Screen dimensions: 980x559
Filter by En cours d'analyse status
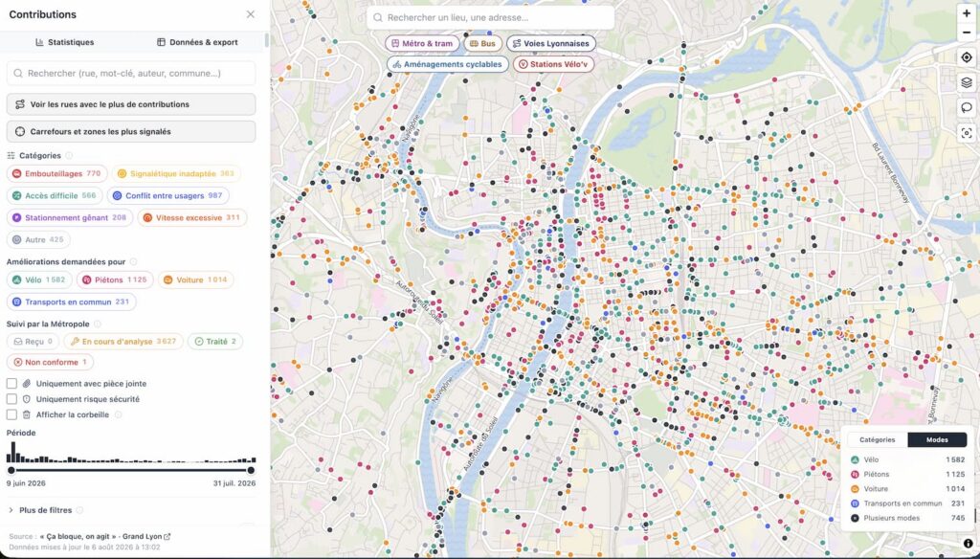[x=123, y=342]
